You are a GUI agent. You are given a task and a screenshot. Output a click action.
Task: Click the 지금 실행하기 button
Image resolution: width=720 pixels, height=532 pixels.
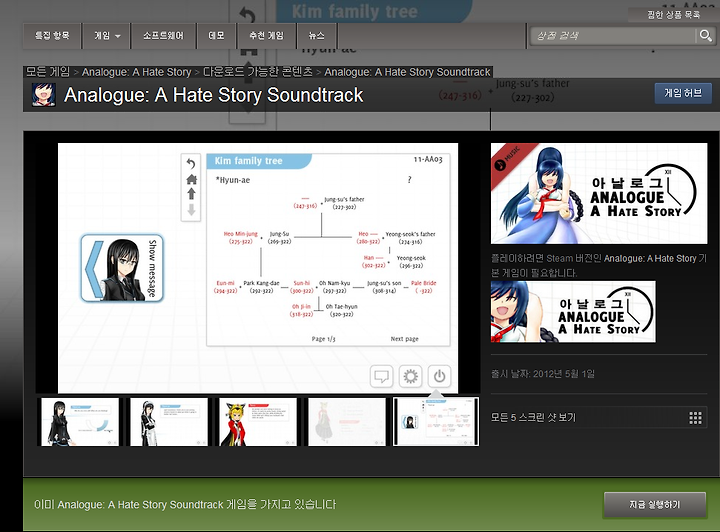654,504
